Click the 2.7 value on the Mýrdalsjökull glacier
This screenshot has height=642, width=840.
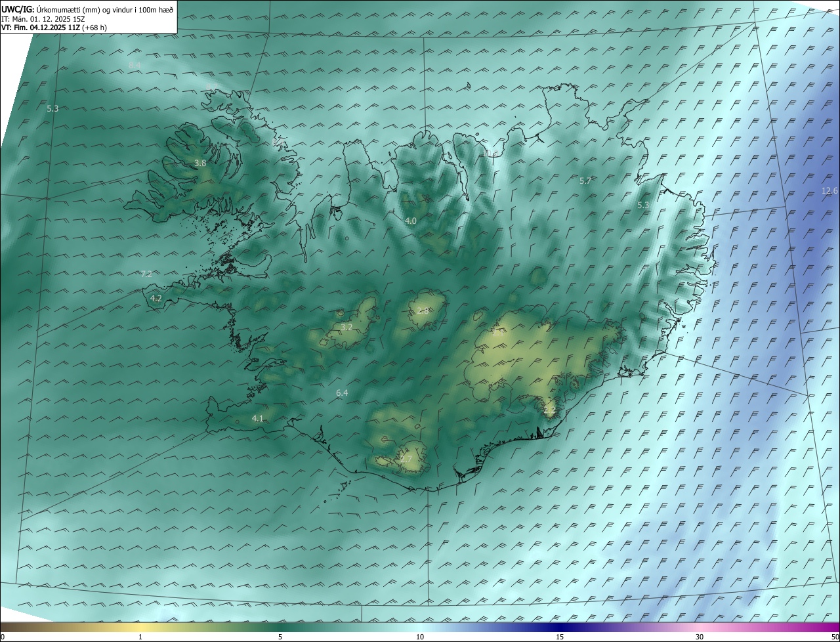click(406, 459)
